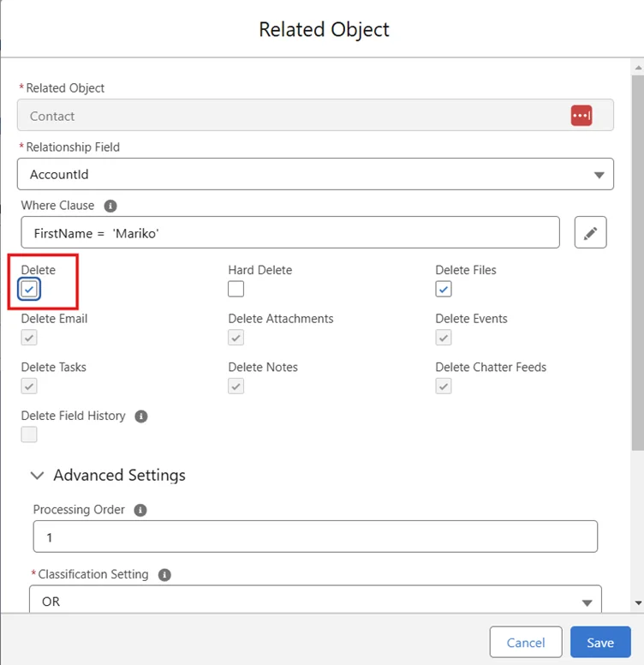The image size is (644, 665).
Task: Click the Cancel button
Action: (526, 642)
